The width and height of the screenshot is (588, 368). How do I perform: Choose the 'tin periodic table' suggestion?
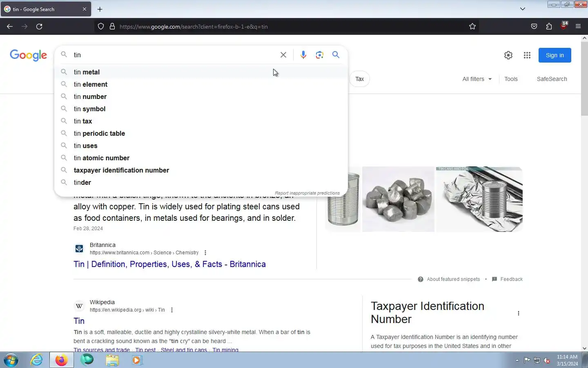click(x=201, y=133)
